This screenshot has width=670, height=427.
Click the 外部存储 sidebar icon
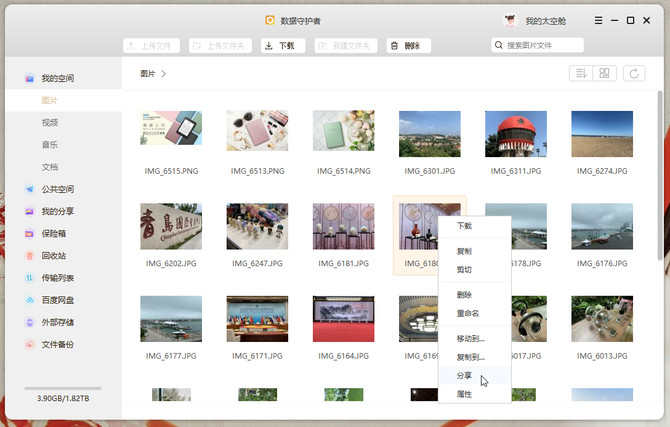[29, 322]
